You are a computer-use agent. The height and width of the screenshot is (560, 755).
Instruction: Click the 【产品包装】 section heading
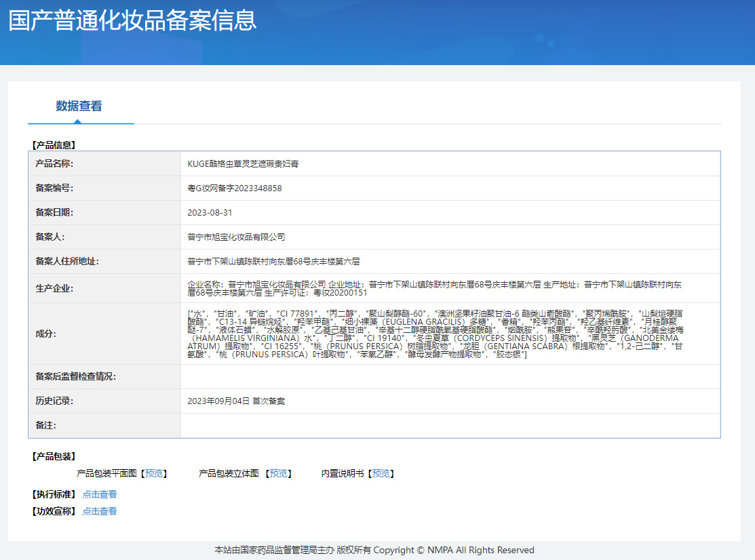pos(54,456)
